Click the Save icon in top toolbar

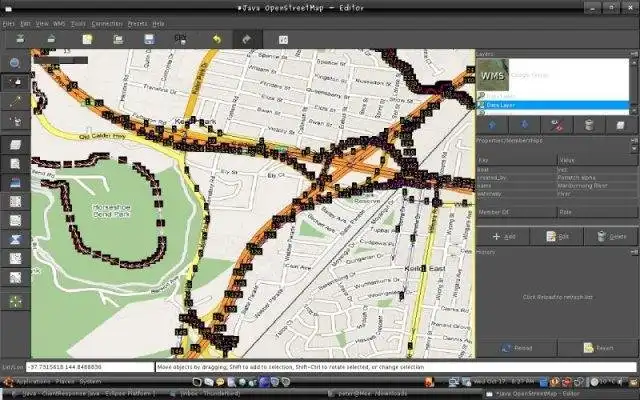[149, 39]
